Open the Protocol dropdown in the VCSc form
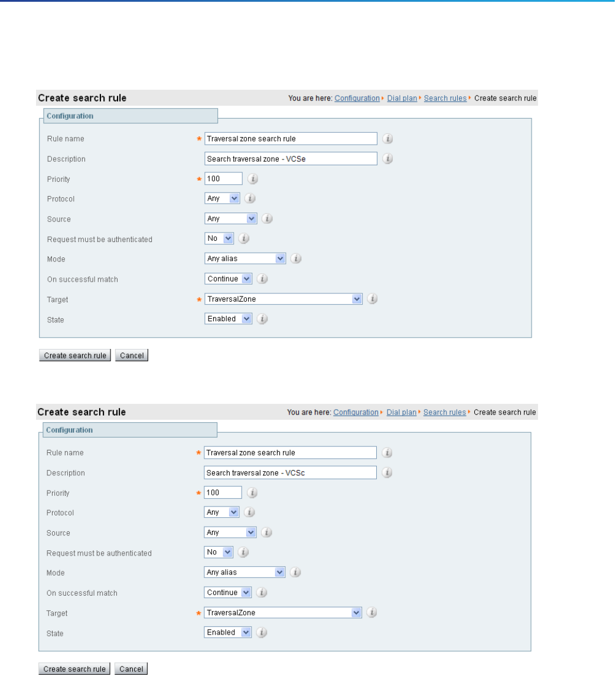The height and width of the screenshot is (676, 616). coord(221,512)
